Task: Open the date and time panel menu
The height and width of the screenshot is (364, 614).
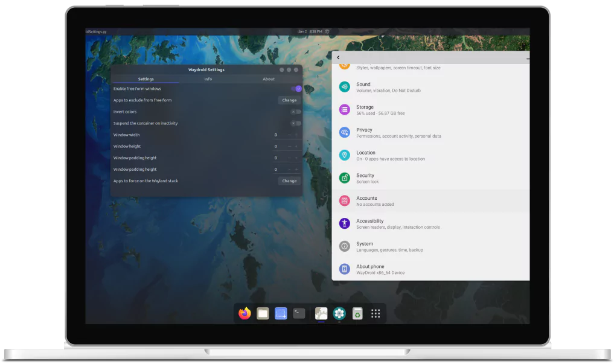Action: 310,31
